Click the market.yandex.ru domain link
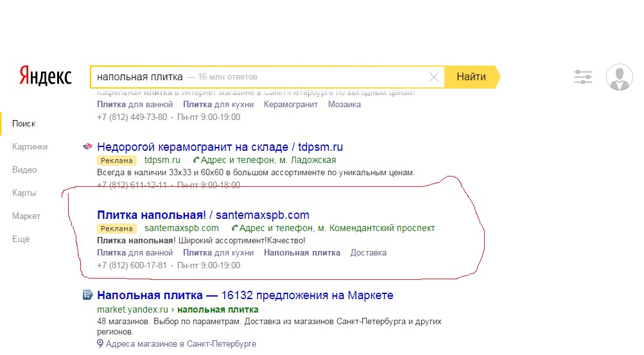This screenshot has width=644, height=355. (x=133, y=309)
